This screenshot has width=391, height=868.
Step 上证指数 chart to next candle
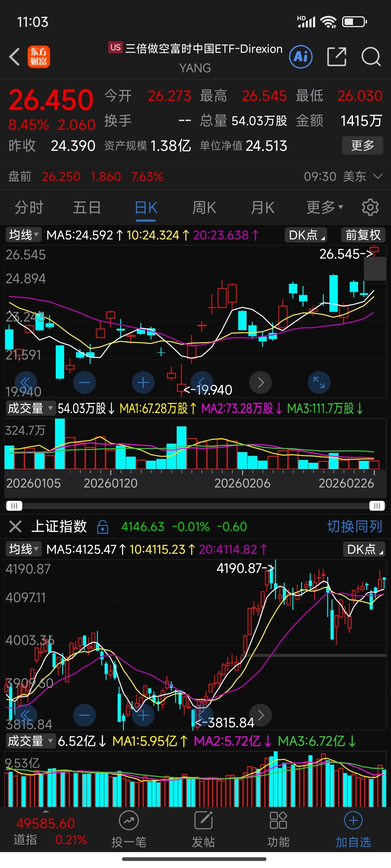point(260,715)
